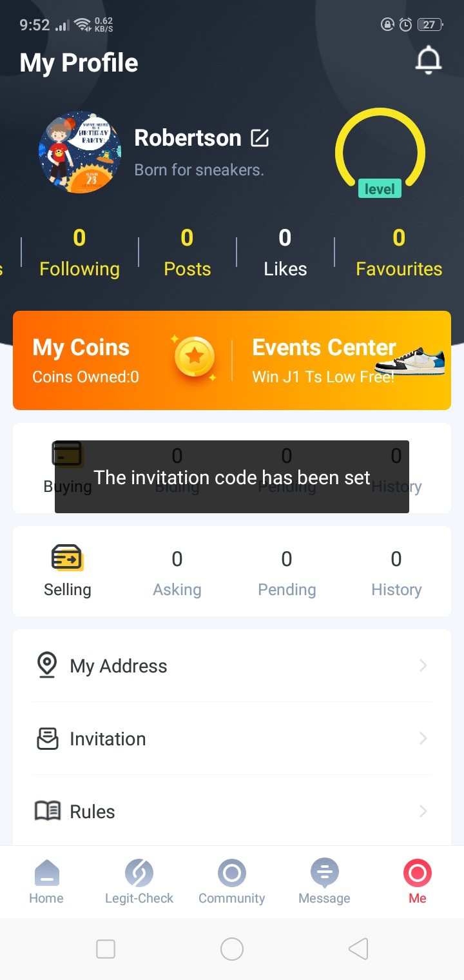Screen dimensions: 464x980
Task: Tap the edit pencil beside Robertson
Action: tap(260, 138)
